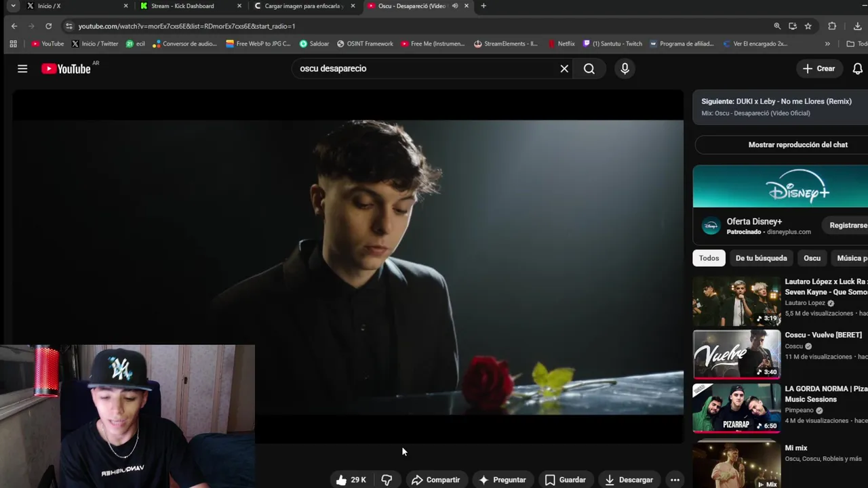Dislike the video
Image resolution: width=868 pixels, height=488 pixels.
pyautogui.click(x=387, y=479)
